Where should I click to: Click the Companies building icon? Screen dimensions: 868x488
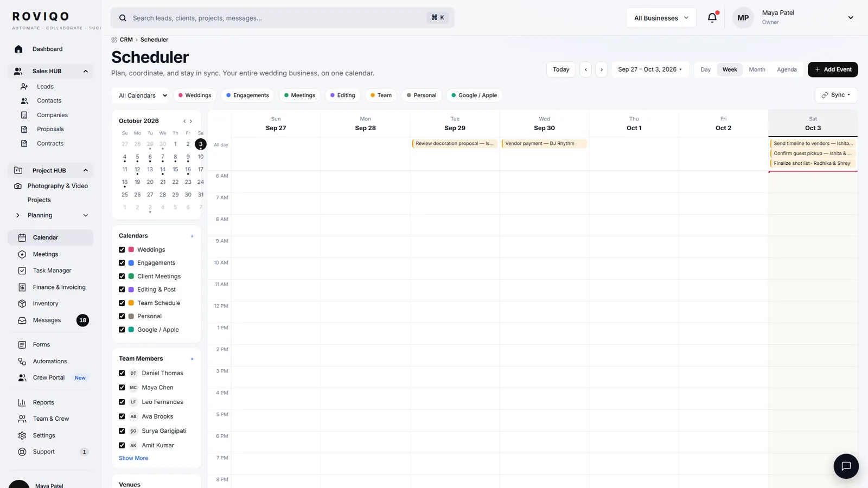(24, 115)
